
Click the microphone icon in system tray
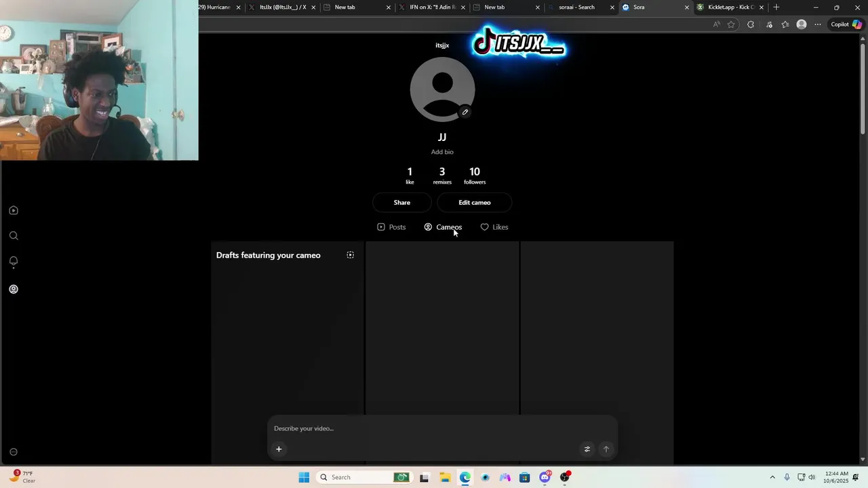click(x=787, y=477)
